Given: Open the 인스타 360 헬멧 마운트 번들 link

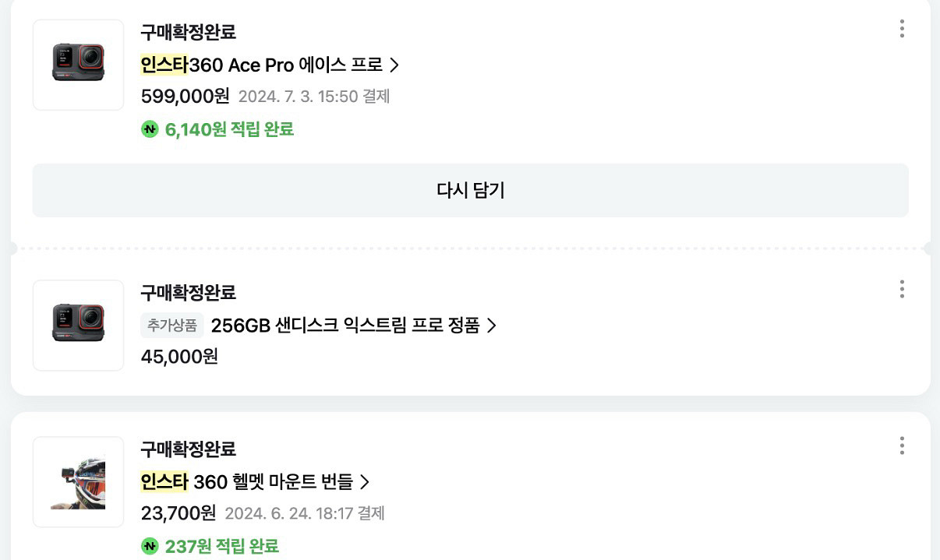Looking at the screenshot, I should click(x=246, y=482).
